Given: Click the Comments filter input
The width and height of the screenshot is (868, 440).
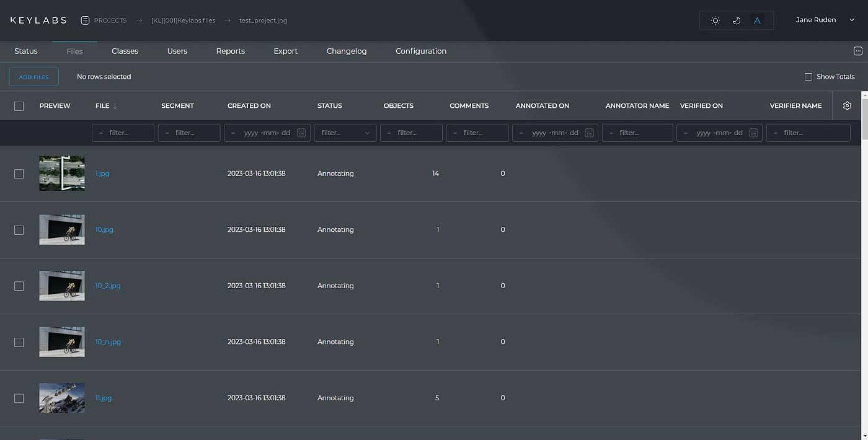Looking at the screenshot, I should [477, 133].
